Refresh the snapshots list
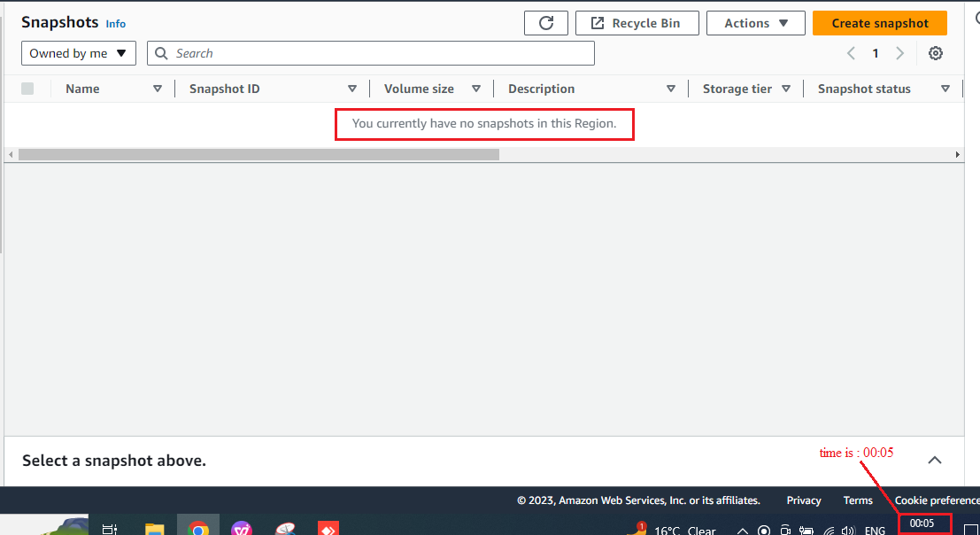 point(545,23)
